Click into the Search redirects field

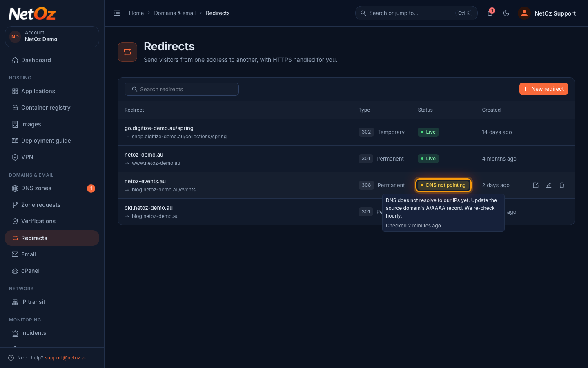point(182,89)
